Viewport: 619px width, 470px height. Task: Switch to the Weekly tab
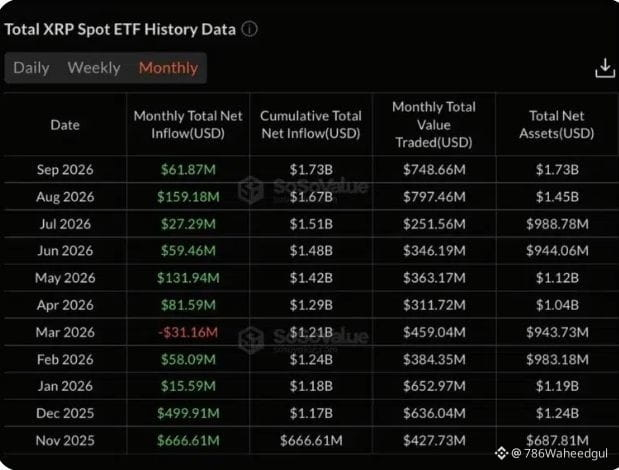(94, 68)
